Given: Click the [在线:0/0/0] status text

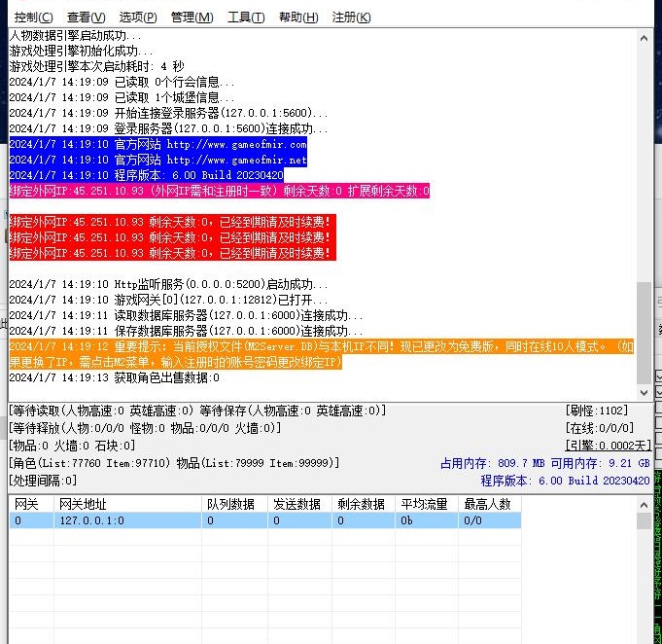Looking at the screenshot, I should [600, 428].
